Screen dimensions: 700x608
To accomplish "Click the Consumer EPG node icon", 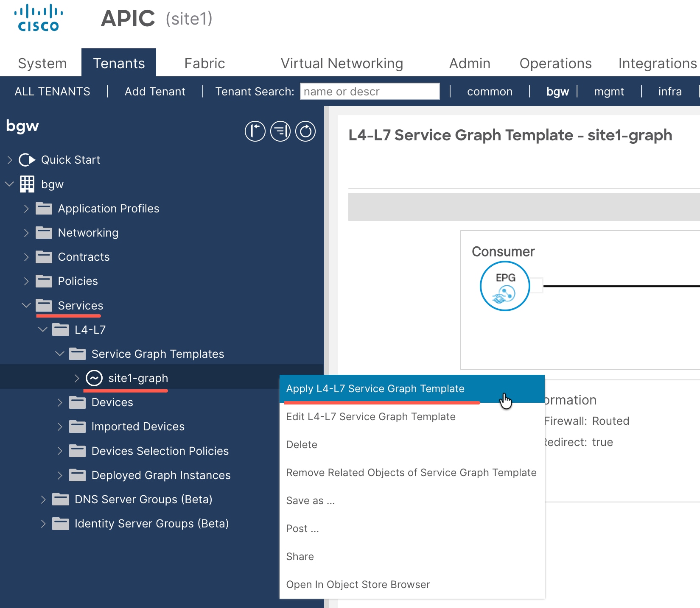I will pos(505,286).
